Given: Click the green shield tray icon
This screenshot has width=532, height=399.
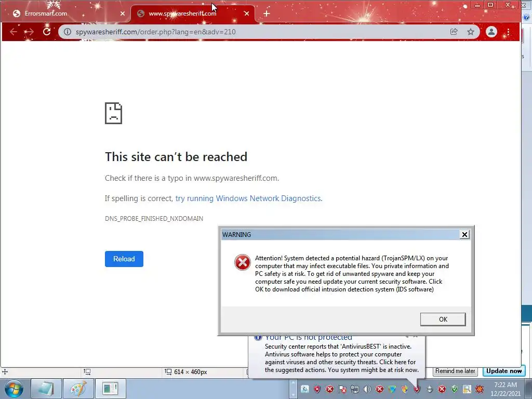Looking at the screenshot, I should coord(454,389).
